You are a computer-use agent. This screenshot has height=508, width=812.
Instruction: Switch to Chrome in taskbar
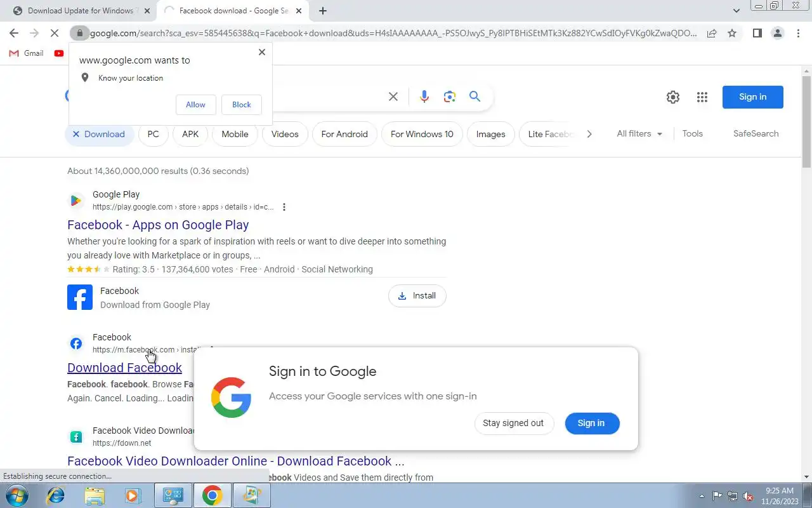coord(213,495)
